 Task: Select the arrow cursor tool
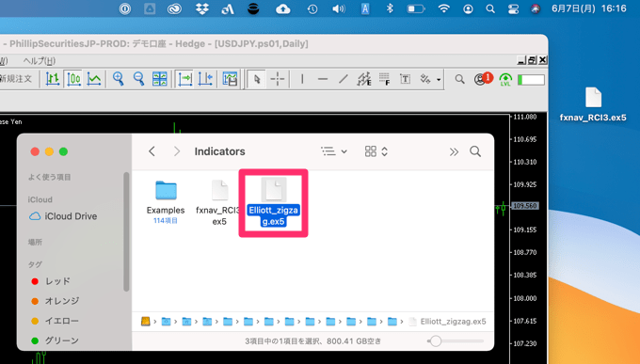point(257,79)
